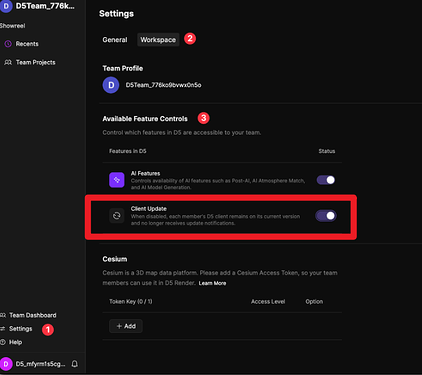This screenshot has width=422, height=375.
Task: Click the D5_mfyrm1s5cg... account name
Action: (40, 364)
